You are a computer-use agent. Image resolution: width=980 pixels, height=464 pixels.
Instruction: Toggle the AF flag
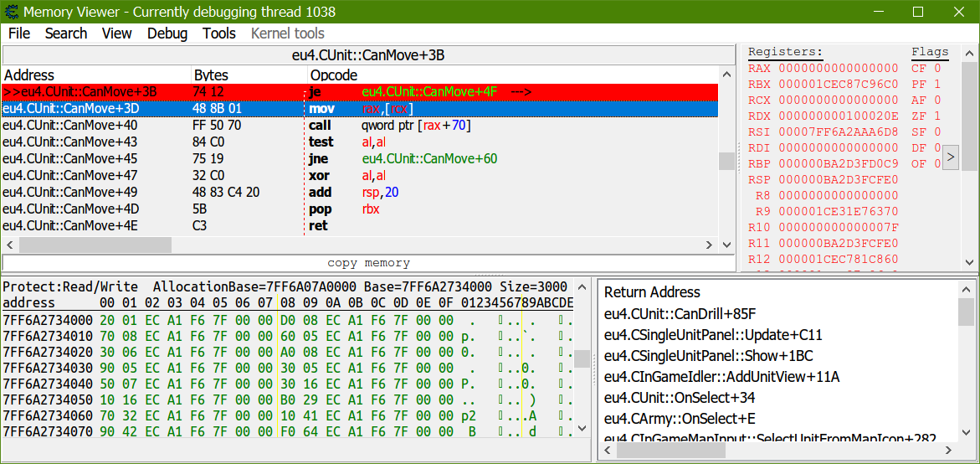click(926, 100)
